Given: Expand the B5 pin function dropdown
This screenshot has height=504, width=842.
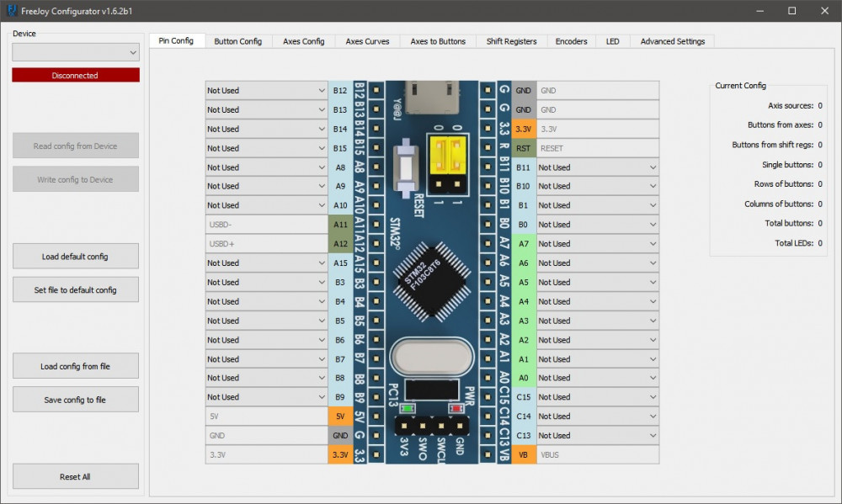Looking at the screenshot, I should click(266, 321).
